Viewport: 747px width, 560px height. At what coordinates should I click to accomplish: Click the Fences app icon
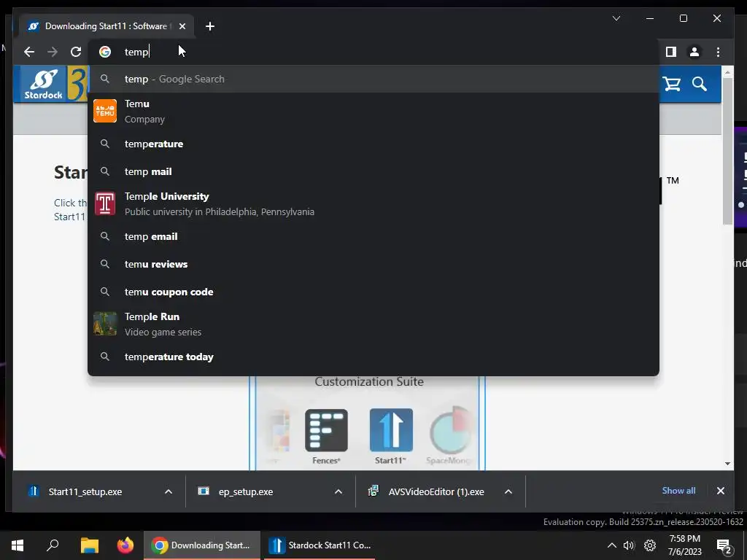pyautogui.click(x=326, y=430)
